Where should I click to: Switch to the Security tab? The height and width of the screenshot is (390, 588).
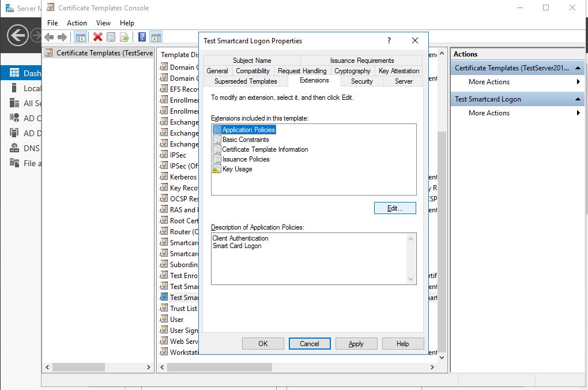pos(361,81)
